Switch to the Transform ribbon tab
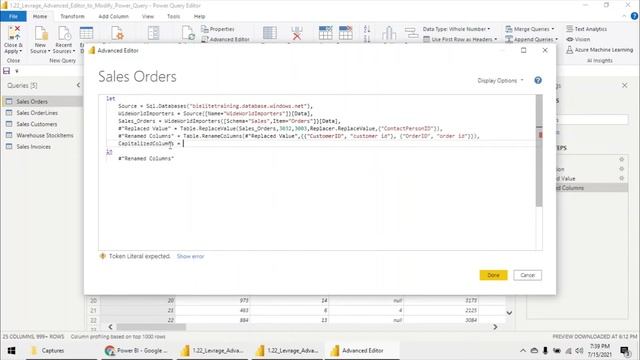 tap(72, 16)
